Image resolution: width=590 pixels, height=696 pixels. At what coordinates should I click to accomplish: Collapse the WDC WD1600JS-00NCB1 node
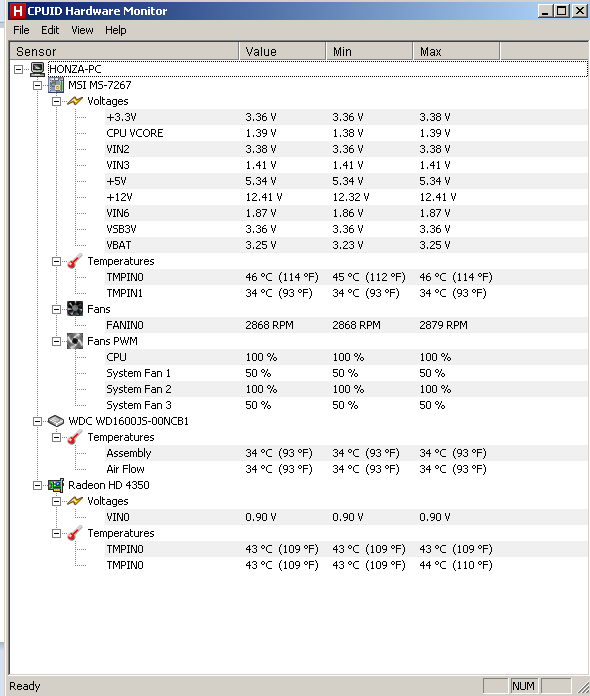(x=37, y=421)
